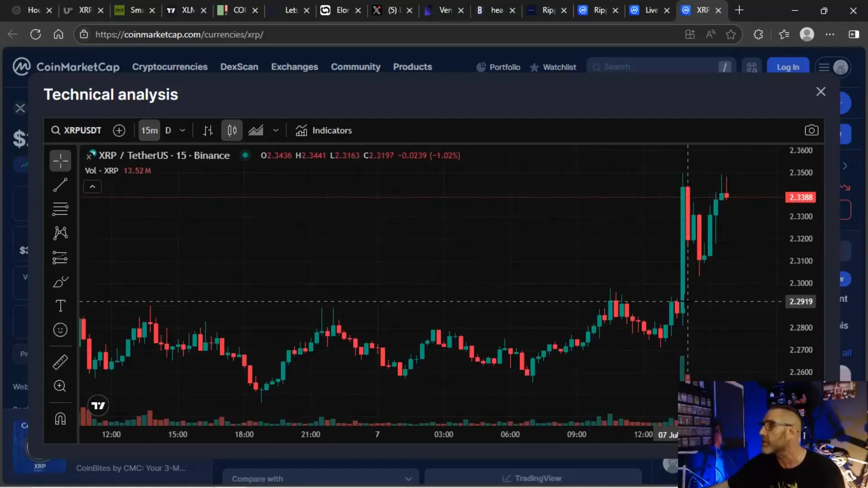This screenshot has width=868, height=488.
Task: Search symbol XRPUSDT
Action: click(76, 131)
